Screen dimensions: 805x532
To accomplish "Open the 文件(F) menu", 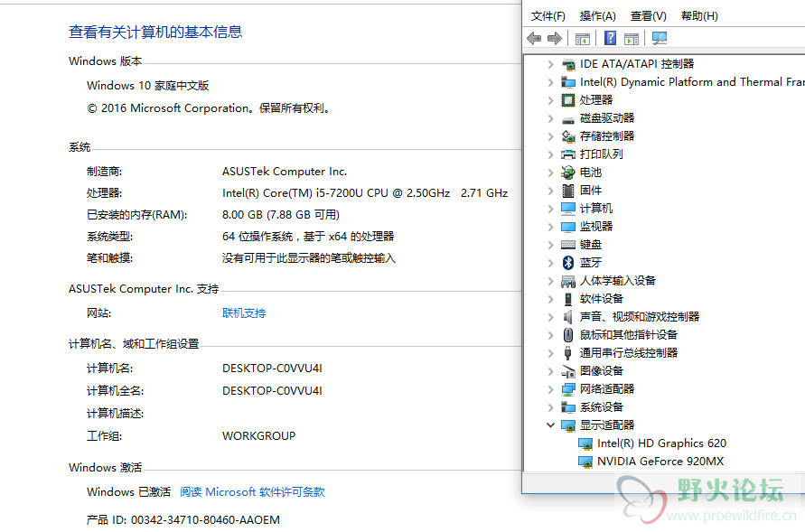I will click(548, 16).
